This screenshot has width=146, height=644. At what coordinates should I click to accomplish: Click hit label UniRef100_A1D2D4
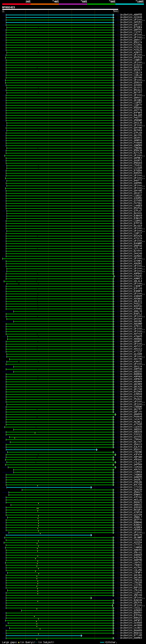click(131, 543)
